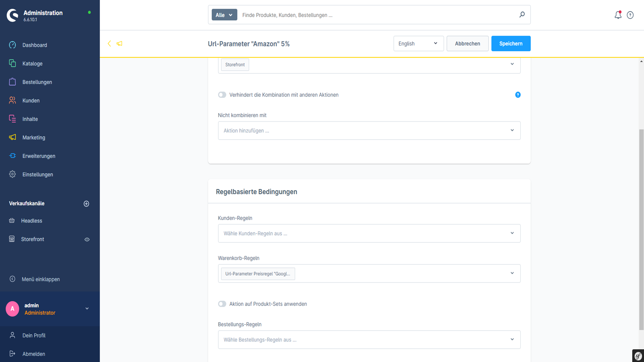Open the Symfony debug toolbar icon

[x=638, y=356]
